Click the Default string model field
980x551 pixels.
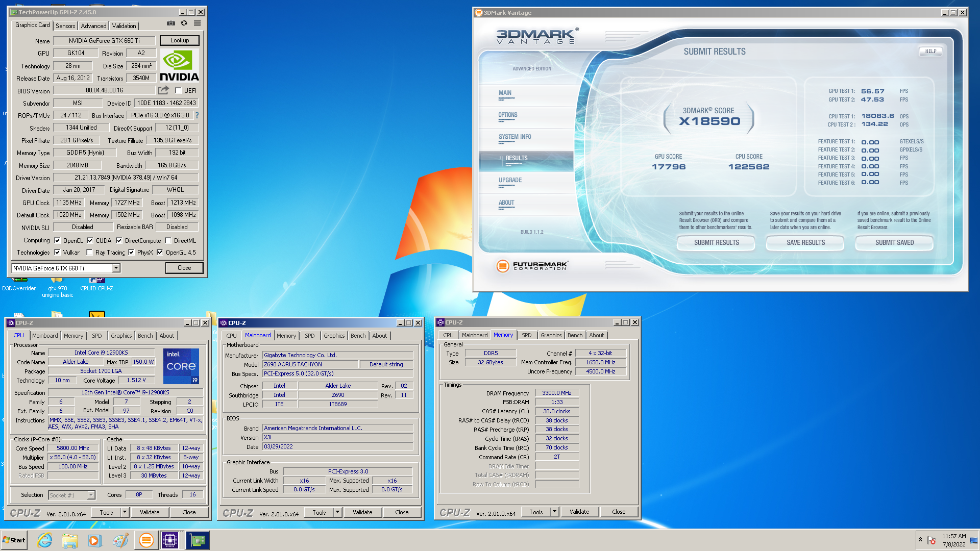386,364
